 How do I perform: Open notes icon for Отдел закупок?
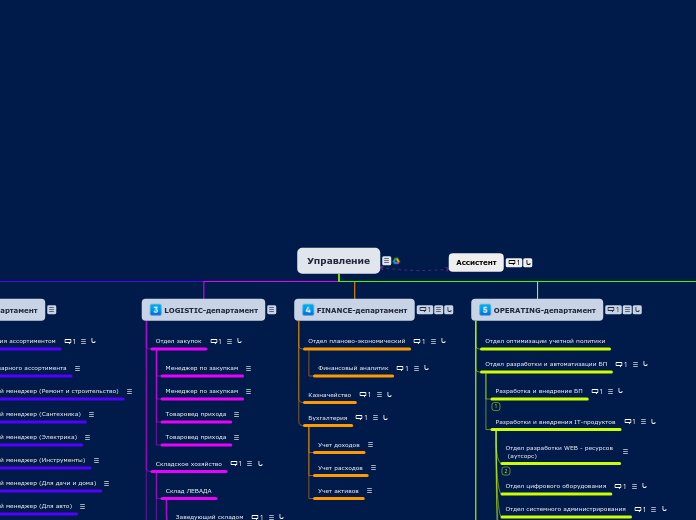coord(229,341)
